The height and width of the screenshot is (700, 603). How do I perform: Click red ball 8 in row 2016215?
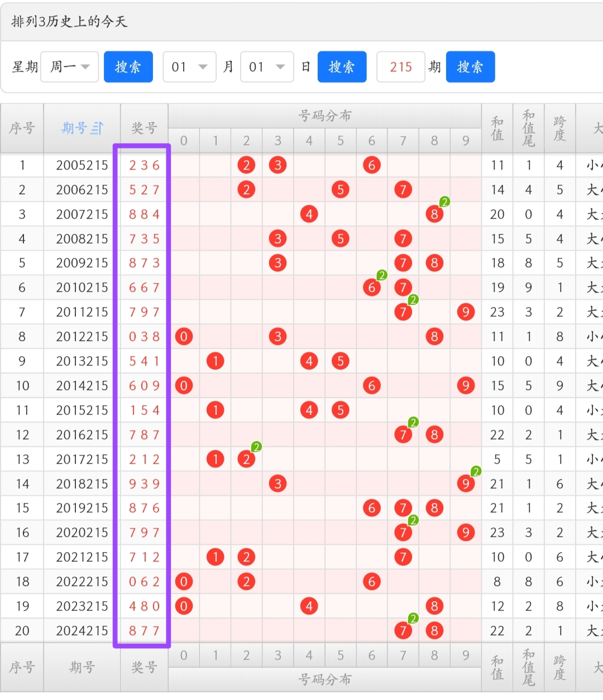pos(434,435)
